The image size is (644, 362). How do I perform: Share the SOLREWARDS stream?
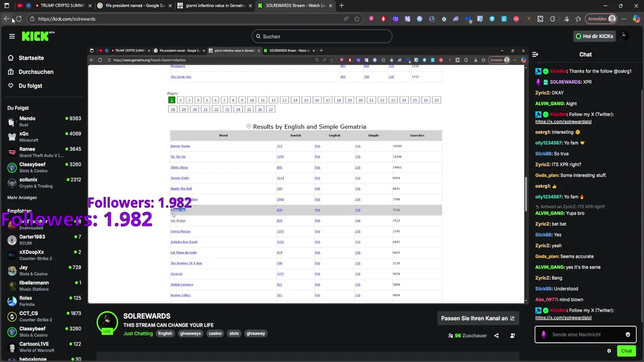(496, 335)
